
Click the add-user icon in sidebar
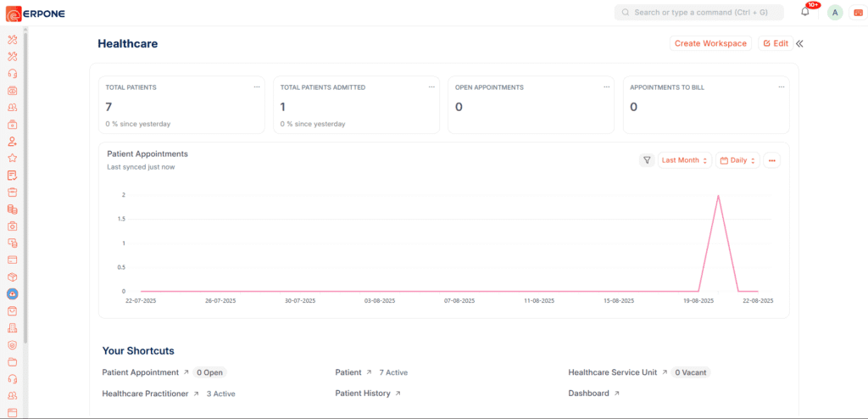[x=13, y=141]
